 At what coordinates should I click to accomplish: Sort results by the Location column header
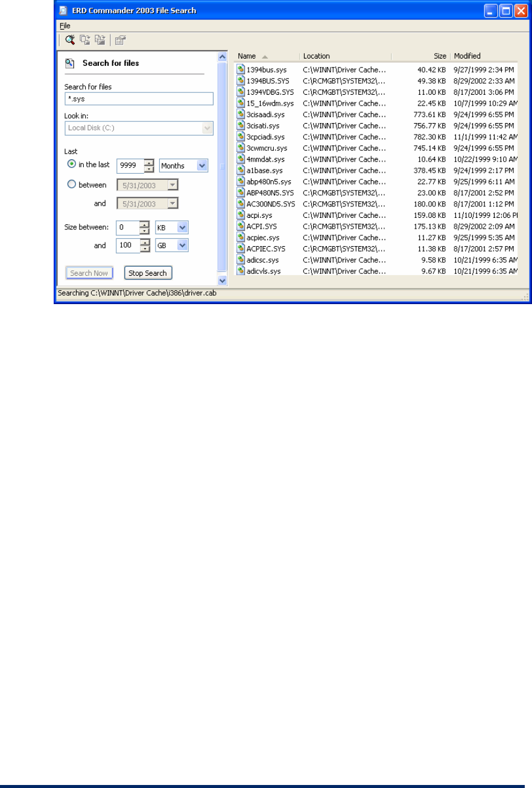[x=345, y=56]
